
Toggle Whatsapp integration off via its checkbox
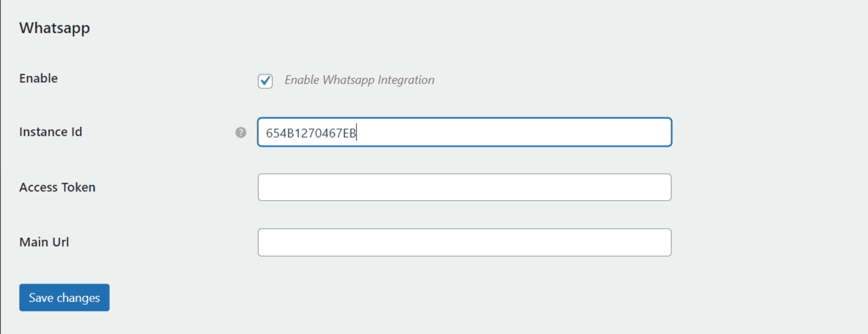point(265,81)
